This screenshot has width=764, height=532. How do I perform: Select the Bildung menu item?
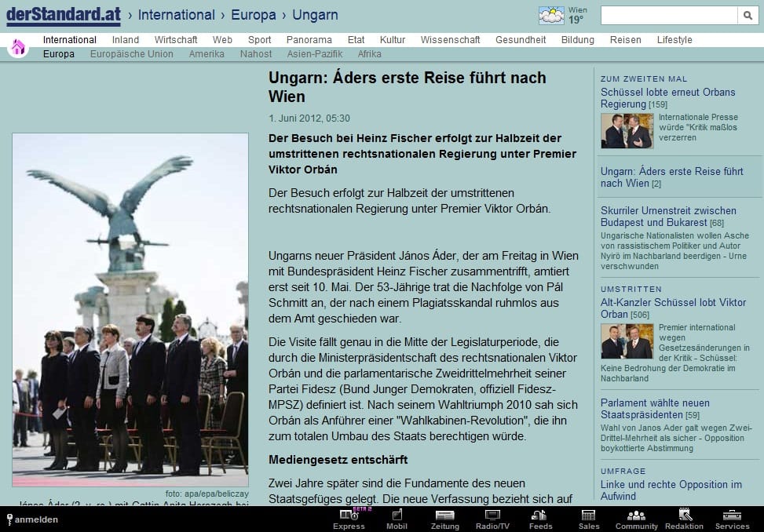point(578,40)
